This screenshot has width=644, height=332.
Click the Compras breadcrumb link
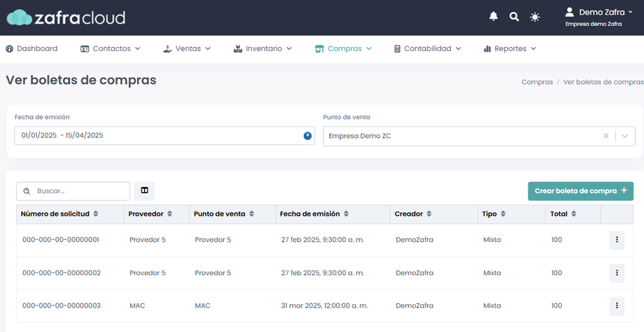click(x=537, y=82)
